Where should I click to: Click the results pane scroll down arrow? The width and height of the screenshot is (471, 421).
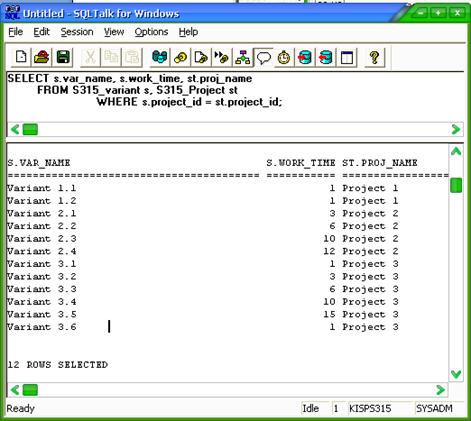(x=456, y=374)
